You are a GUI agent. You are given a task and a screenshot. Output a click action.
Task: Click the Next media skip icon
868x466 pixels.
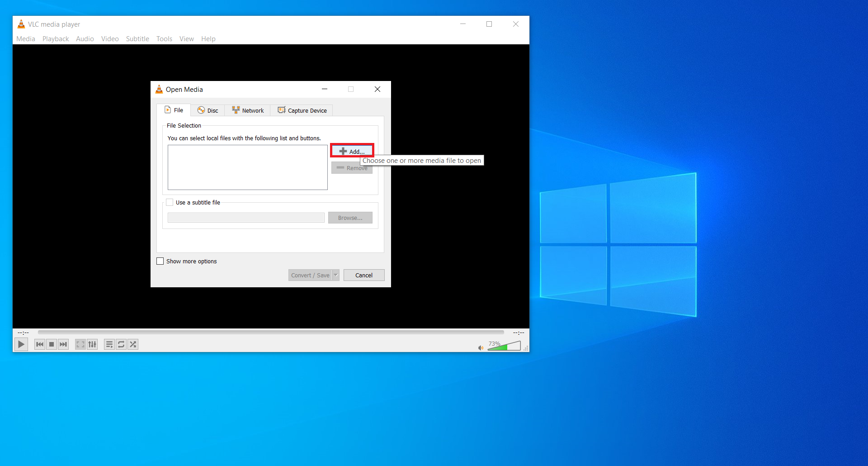click(63, 344)
